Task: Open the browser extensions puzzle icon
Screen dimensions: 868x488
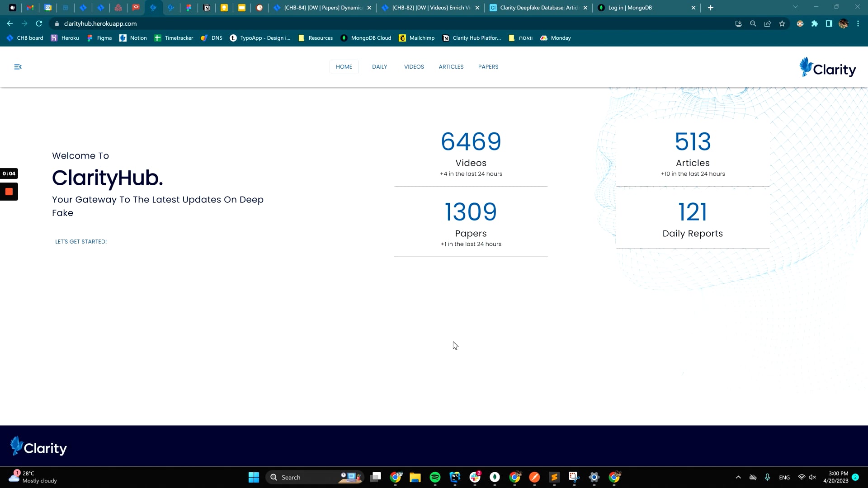Action: (x=815, y=23)
